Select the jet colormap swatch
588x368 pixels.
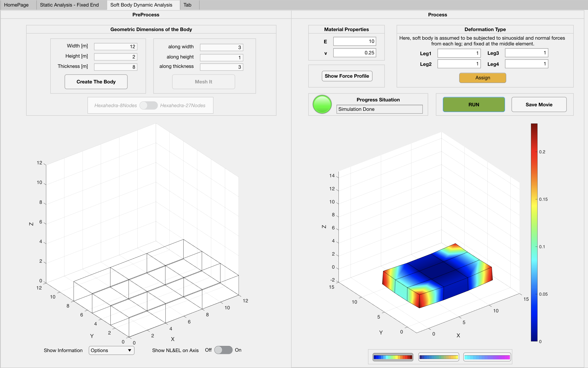pos(392,357)
